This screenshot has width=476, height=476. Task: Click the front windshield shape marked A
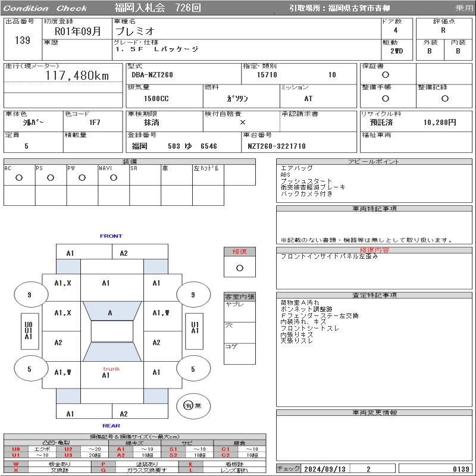click(x=110, y=312)
